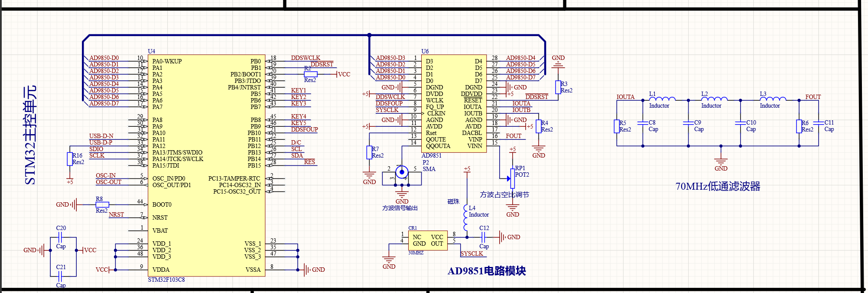Select the SDIO net label
This screenshot has height=293, width=868.
[x=96, y=149]
